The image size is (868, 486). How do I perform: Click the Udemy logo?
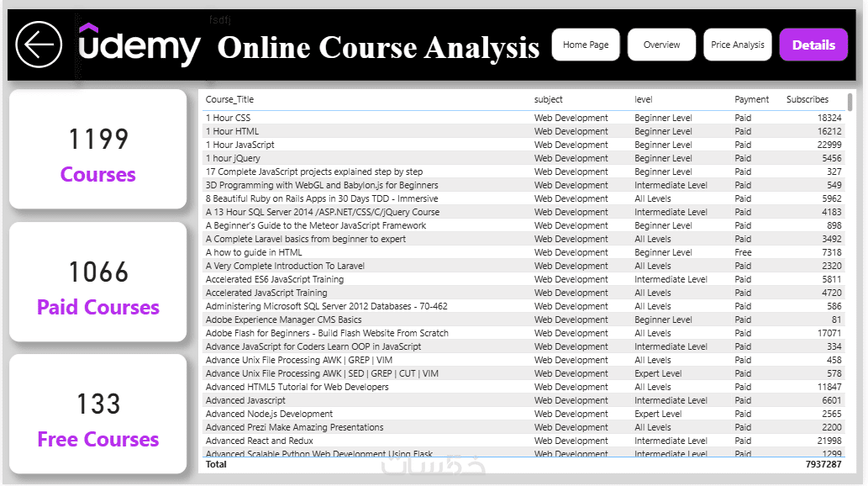[139, 45]
